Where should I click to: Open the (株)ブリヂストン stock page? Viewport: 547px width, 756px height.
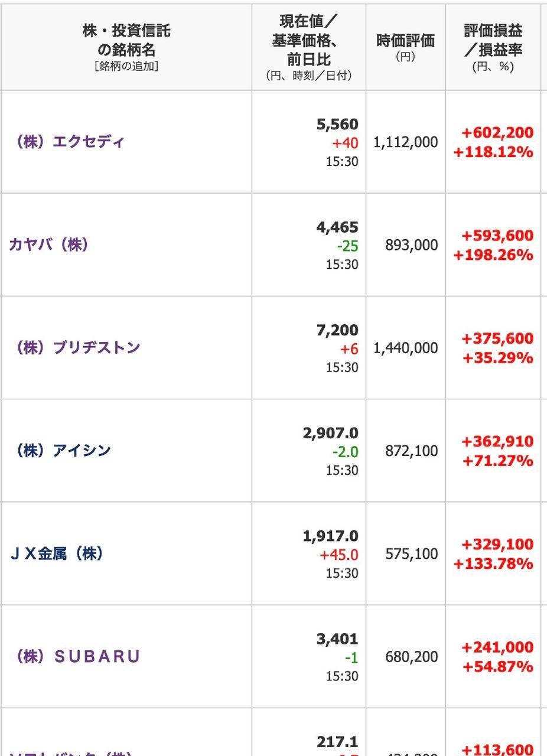pyautogui.click(x=77, y=347)
